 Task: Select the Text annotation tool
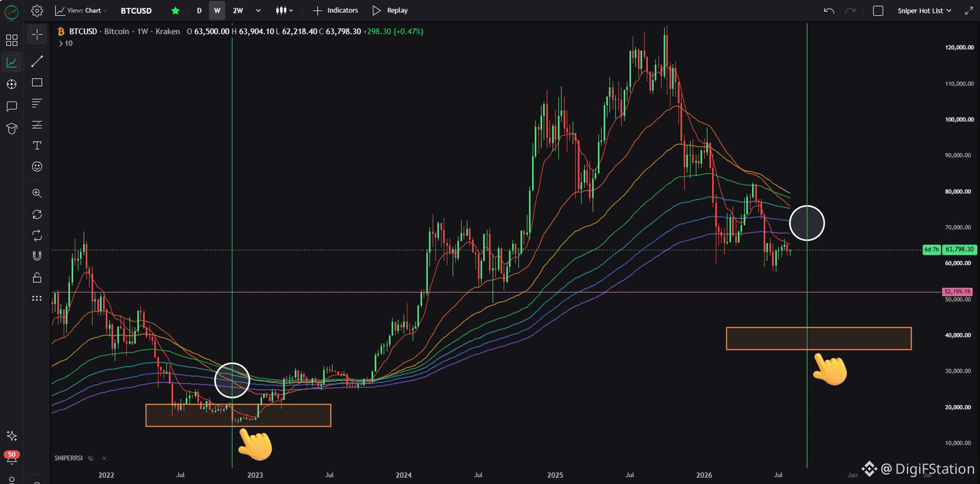pyautogui.click(x=37, y=146)
